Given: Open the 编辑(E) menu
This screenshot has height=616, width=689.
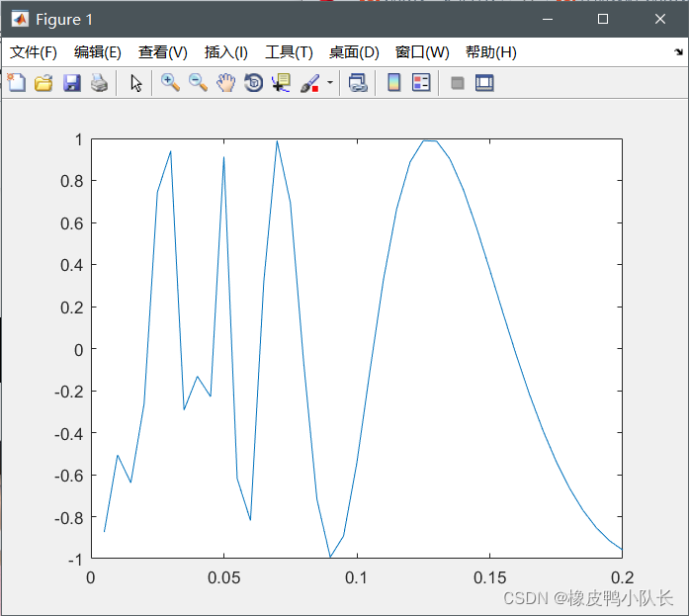Looking at the screenshot, I should pos(98,52).
